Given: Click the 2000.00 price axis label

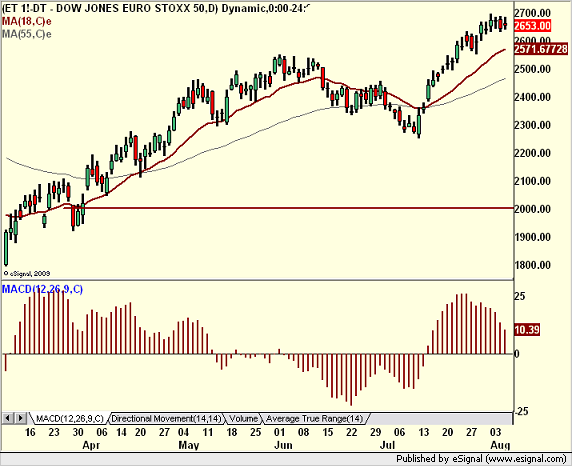Looking at the screenshot, I should coord(533,209).
